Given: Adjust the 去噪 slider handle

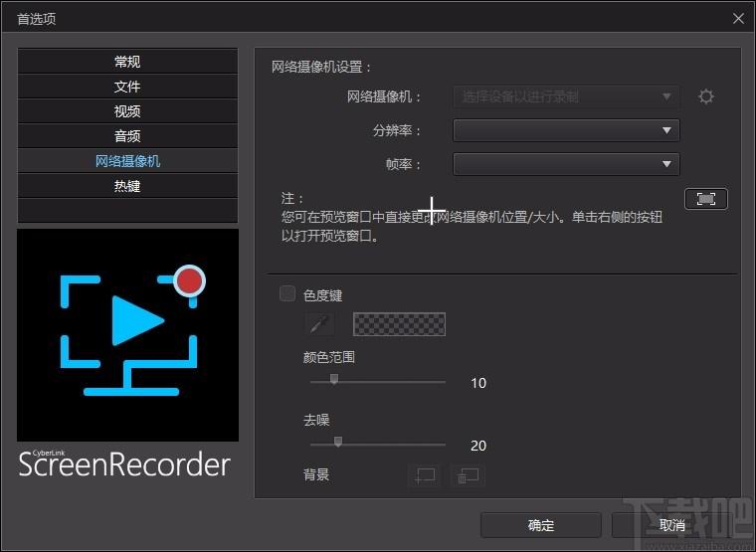Looking at the screenshot, I should [338, 442].
